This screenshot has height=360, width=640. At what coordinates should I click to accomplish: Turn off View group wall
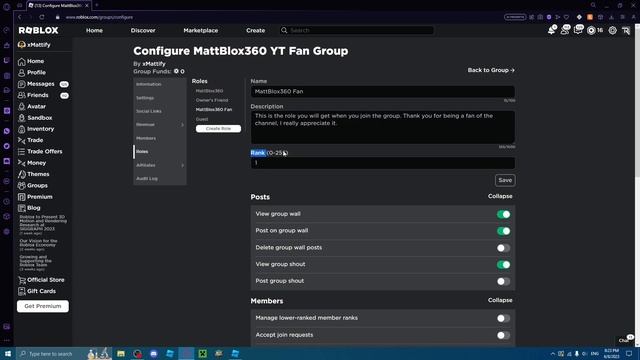pyautogui.click(x=503, y=214)
